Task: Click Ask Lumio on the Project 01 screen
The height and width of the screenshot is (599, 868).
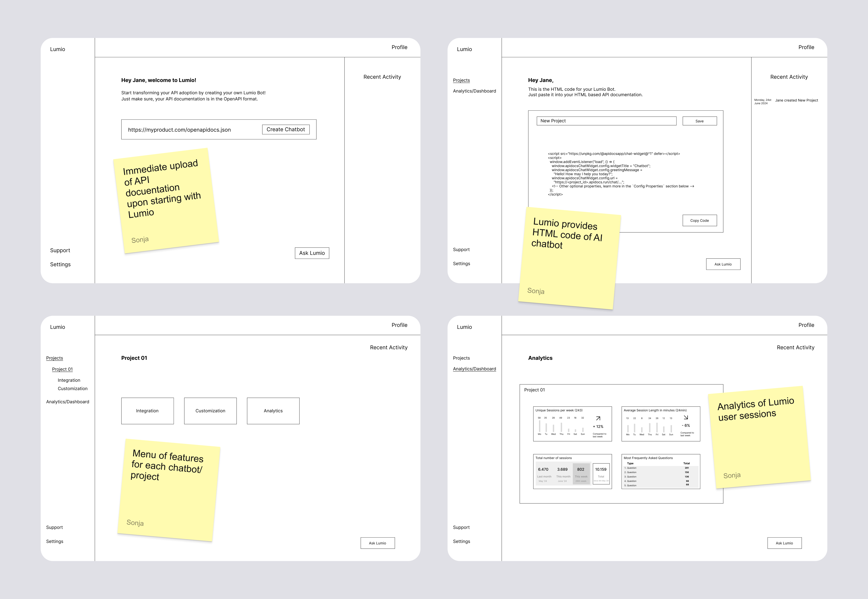Action: (377, 543)
